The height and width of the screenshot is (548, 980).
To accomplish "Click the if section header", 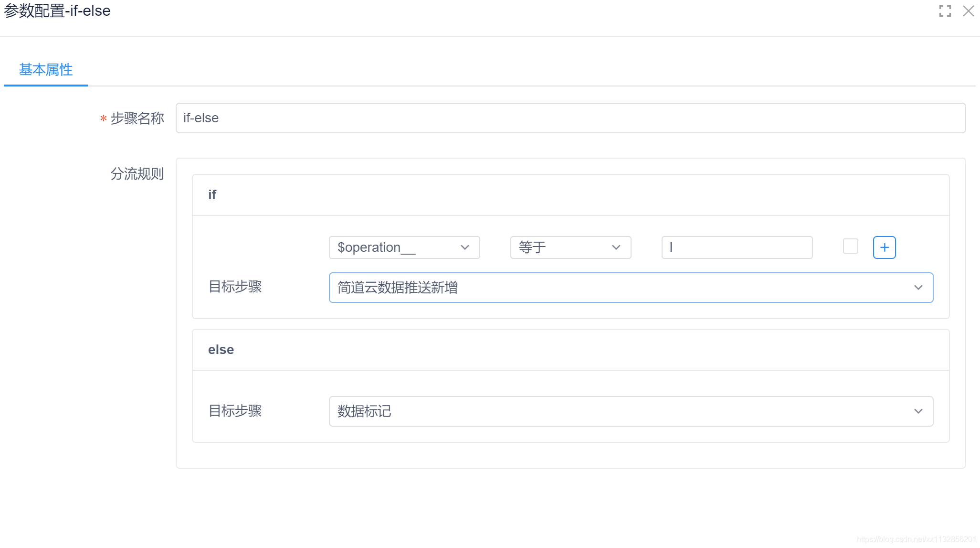I will pyautogui.click(x=212, y=195).
